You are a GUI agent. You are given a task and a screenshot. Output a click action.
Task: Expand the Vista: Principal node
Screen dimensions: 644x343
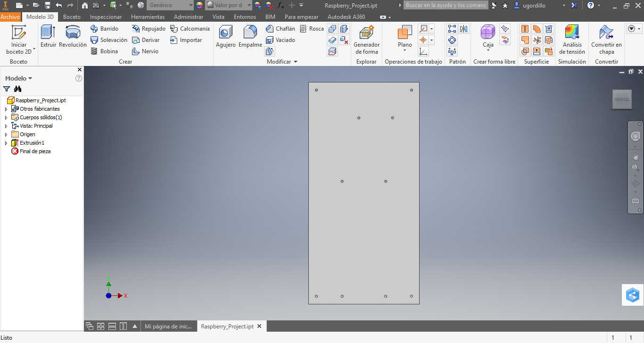[x=6, y=126]
